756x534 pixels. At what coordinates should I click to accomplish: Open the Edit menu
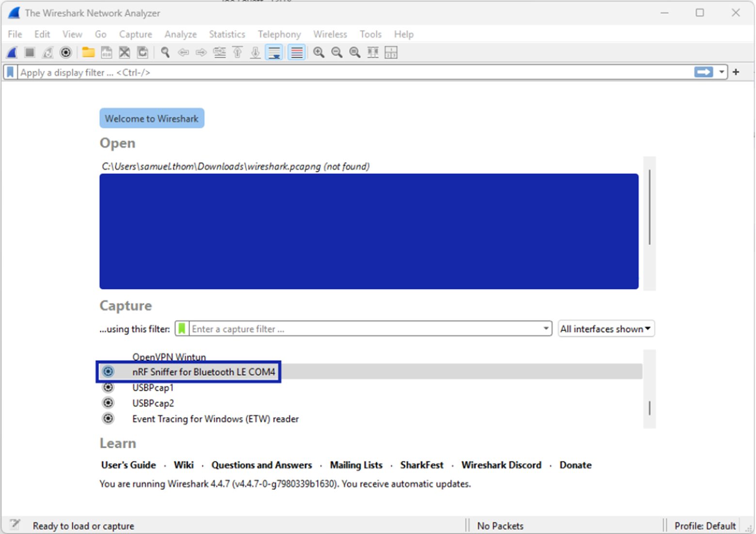click(42, 34)
